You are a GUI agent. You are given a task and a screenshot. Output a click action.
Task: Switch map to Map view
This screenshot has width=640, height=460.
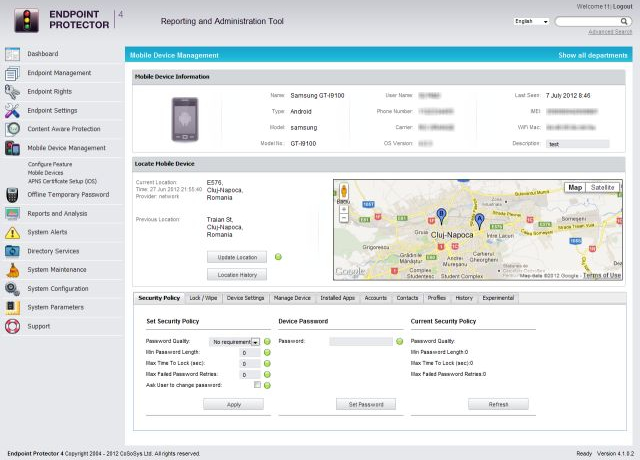tap(575, 187)
